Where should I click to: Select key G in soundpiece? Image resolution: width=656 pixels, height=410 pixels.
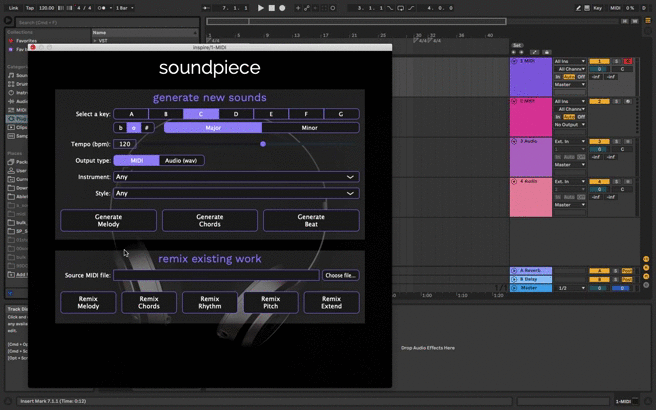[x=341, y=114]
